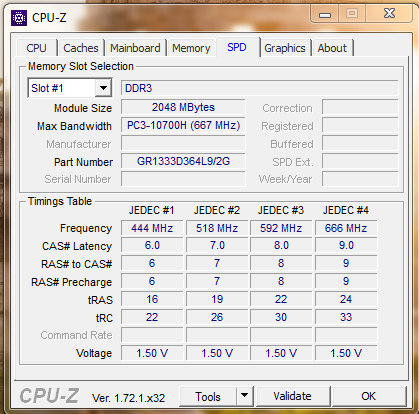
Task: Click the OK button
Action: click(x=368, y=396)
